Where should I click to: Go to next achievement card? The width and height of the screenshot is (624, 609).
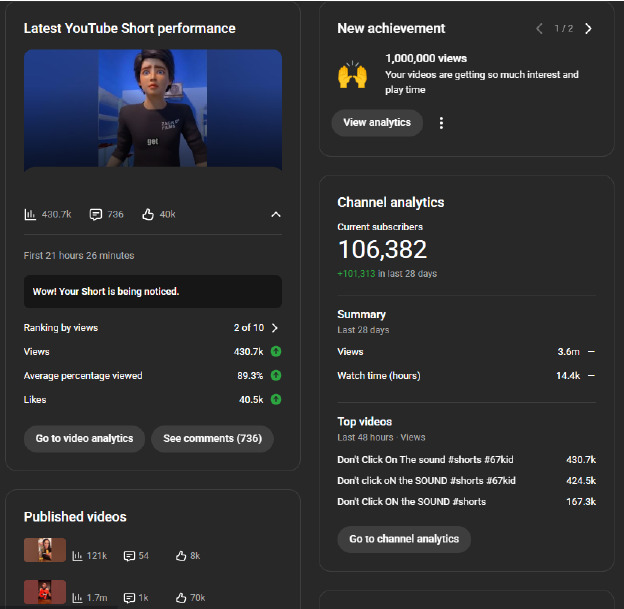click(x=588, y=28)
